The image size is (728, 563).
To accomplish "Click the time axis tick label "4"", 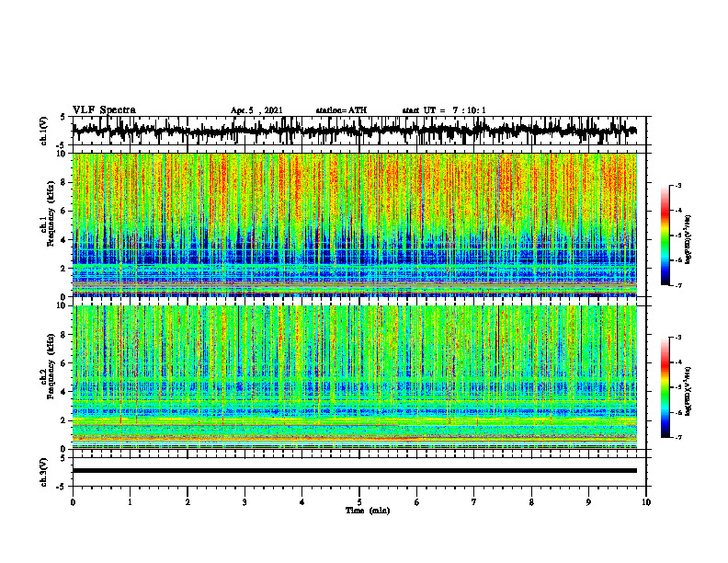I will (x=302, y=502).
